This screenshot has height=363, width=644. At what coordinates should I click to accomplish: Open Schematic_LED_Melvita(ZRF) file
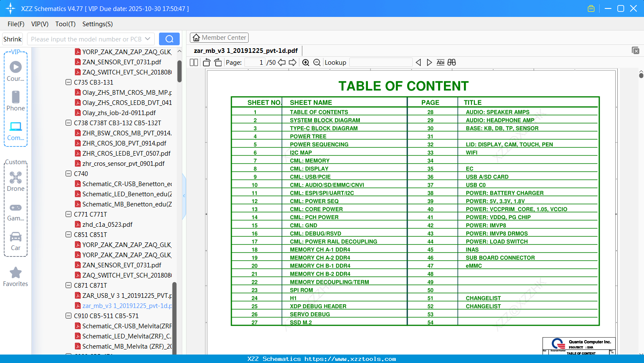coord(123,336)
